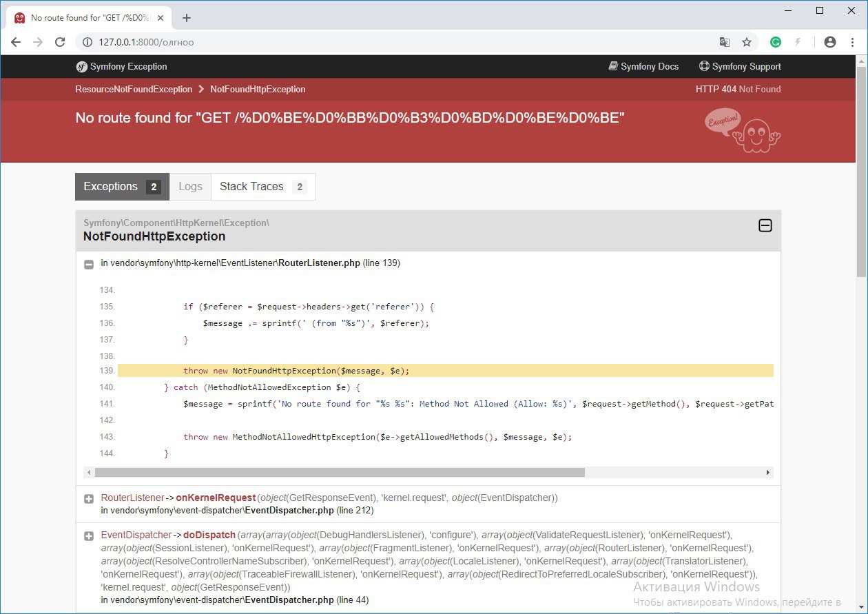
Task: Click the Symfony logo in header
Action: [x=82, y=67]
